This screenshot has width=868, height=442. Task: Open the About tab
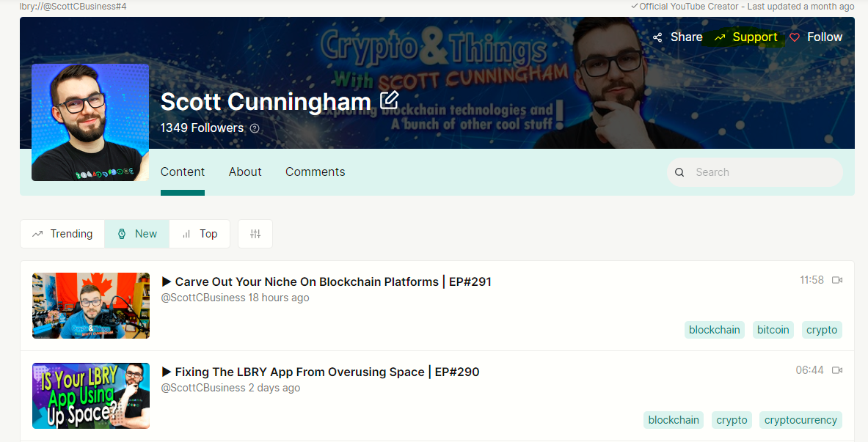point(245,172)
